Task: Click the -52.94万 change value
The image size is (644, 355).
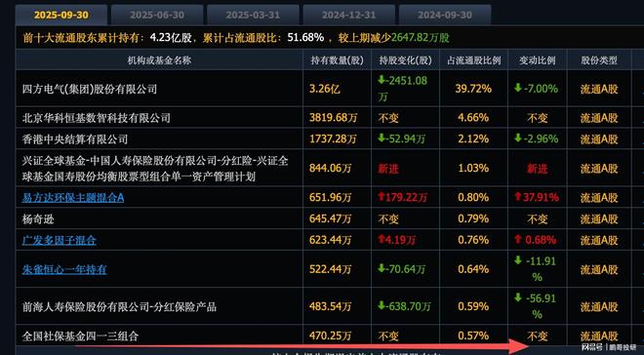Action: 401,139
